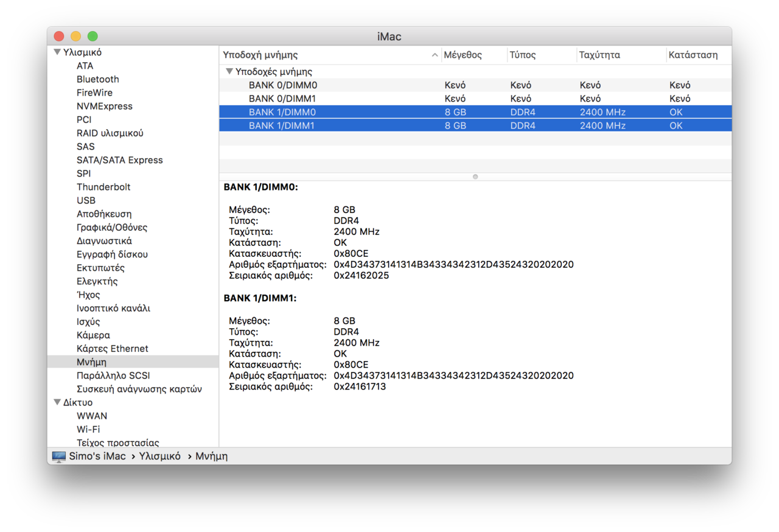Select Ελεγκτής in the sidebar

[97, 281]
